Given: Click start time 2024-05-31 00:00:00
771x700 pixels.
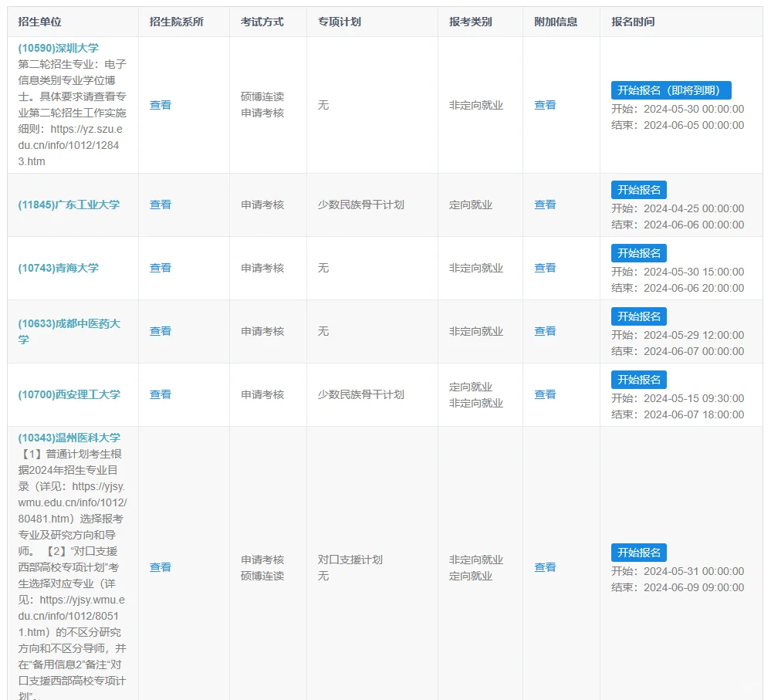Looking at the screenshot, I should coord(694,571).
